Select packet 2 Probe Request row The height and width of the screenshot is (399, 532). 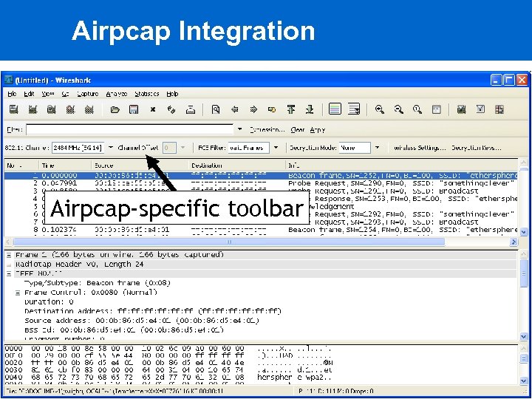coord(261,183)
